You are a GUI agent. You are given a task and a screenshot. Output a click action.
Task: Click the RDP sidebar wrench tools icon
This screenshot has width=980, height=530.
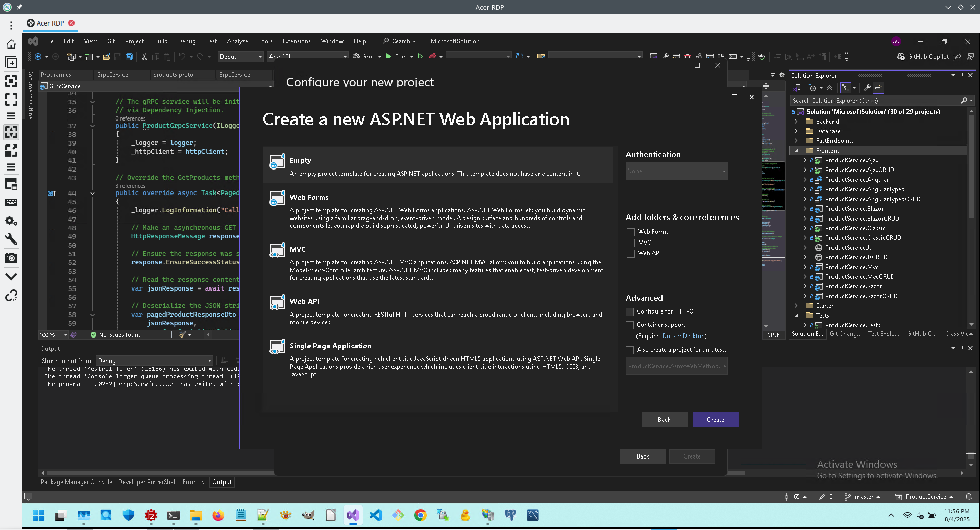tap(11, 239)
